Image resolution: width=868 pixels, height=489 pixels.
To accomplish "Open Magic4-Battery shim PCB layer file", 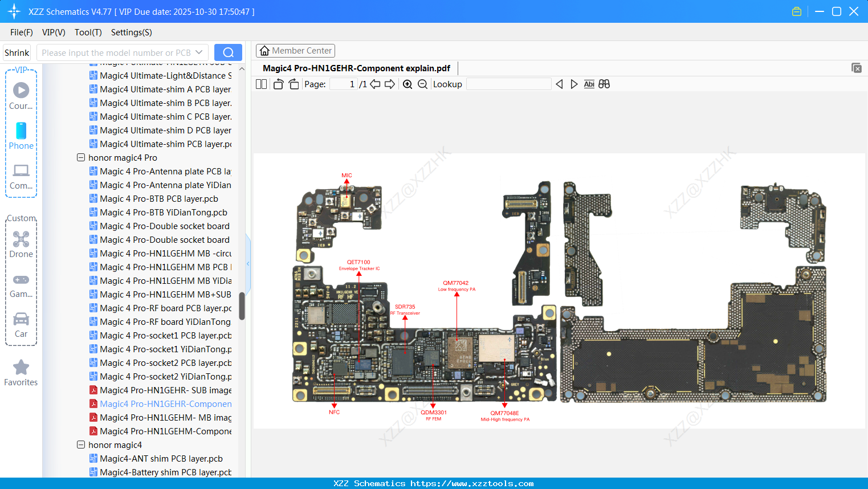I will [166, 472].
